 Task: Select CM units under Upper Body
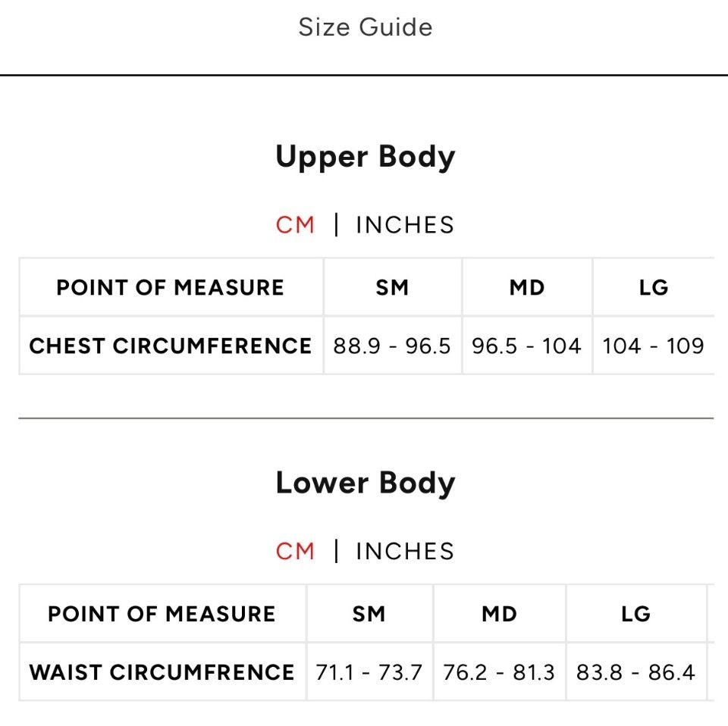pyautogui.click(x=295, y=225)
